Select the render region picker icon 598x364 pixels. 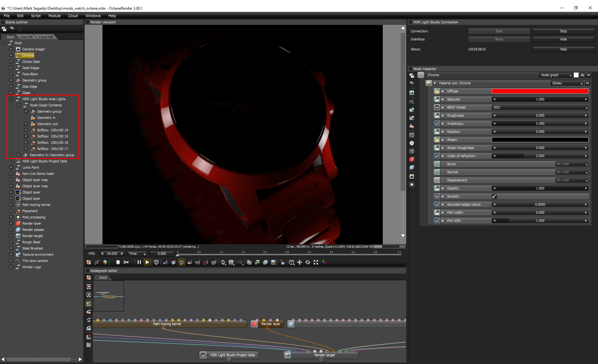[206, 262]
